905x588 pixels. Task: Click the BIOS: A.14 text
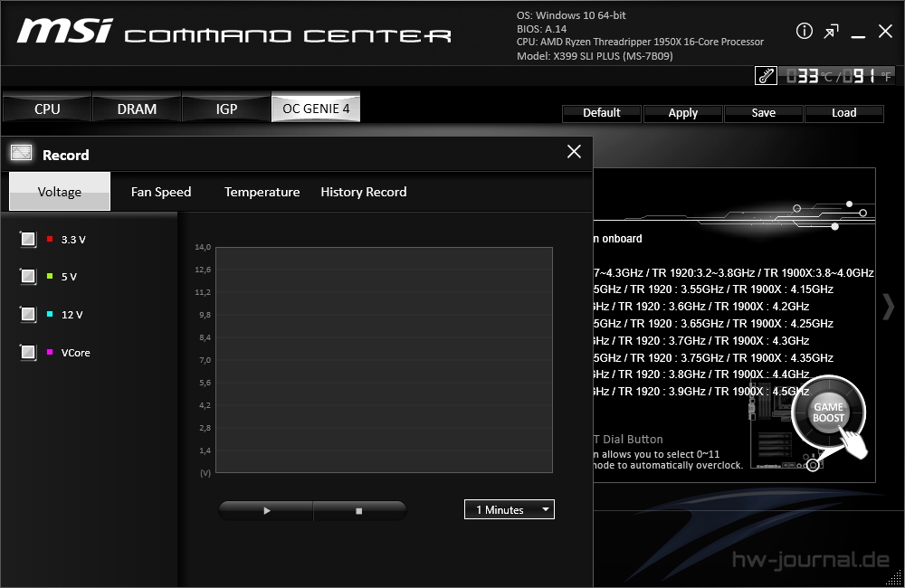coord(541,29)
